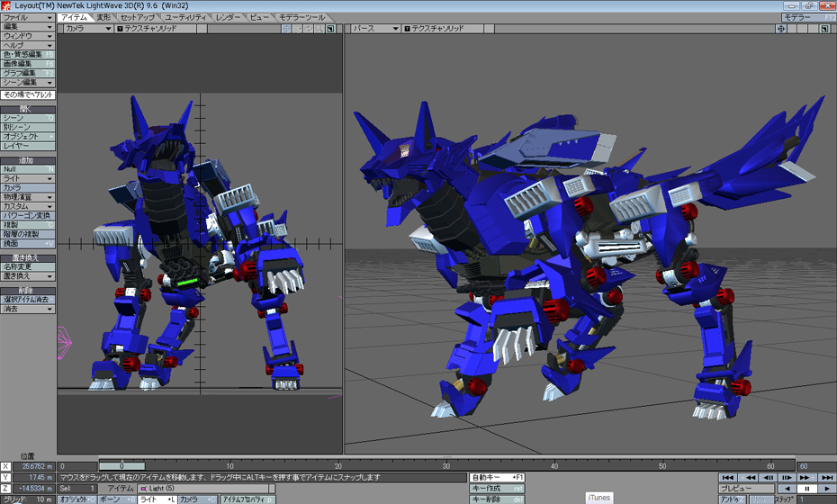Step back one frame

[769, 477]
